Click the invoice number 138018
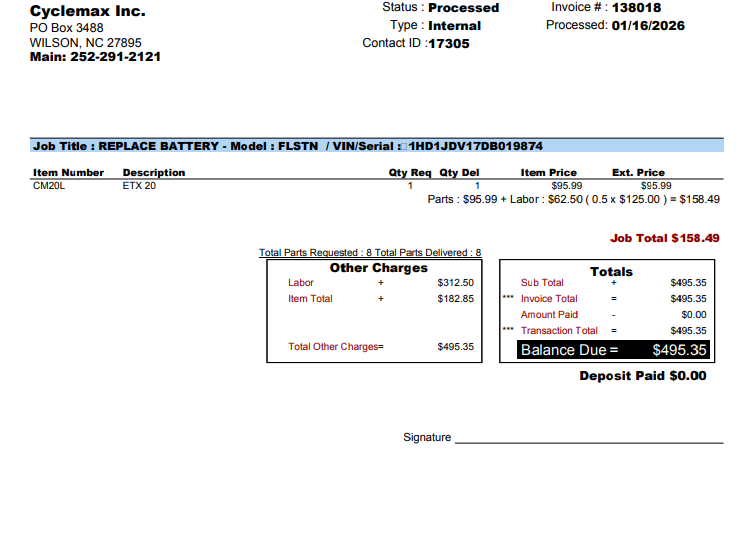 (x=636, y=8)
